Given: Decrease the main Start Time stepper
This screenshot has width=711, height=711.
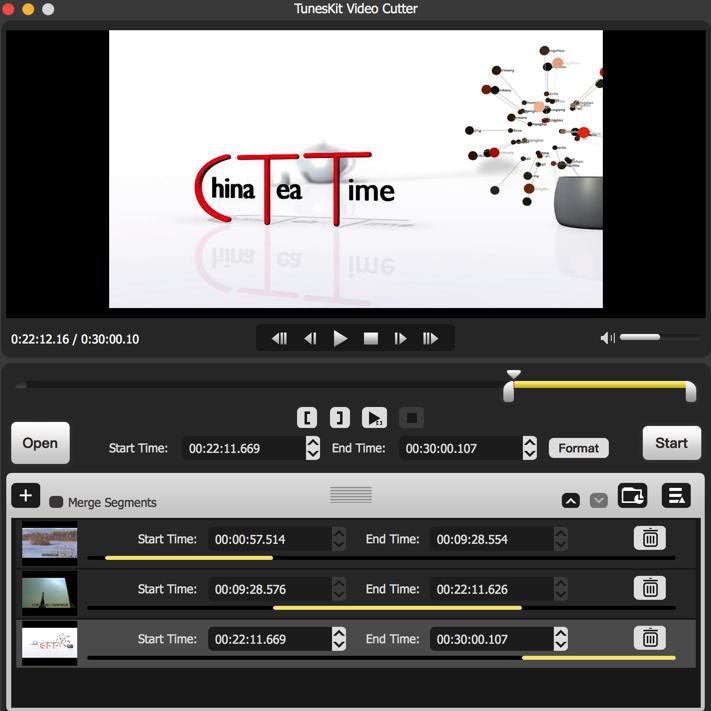Looking at the screenshot, I should [x=313, y=454].
